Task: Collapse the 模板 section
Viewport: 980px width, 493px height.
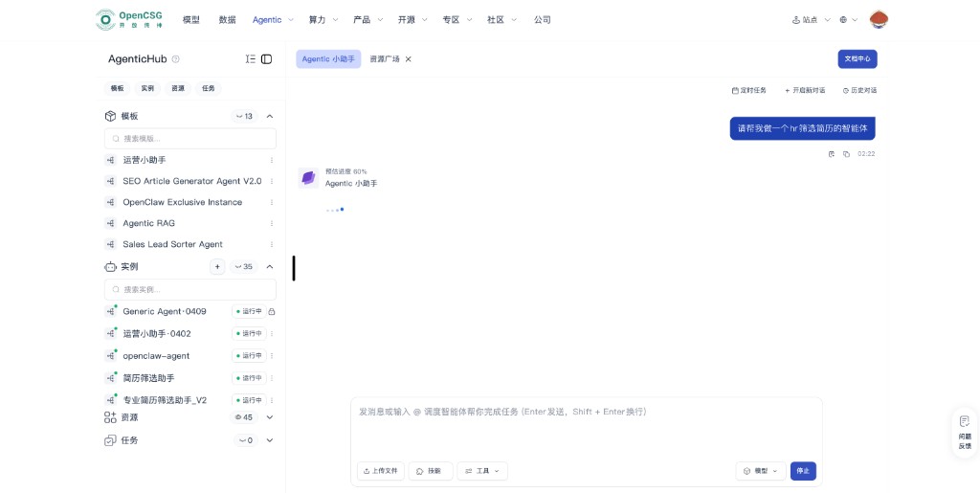Action: pyautogui.click(x=270, y=116)
